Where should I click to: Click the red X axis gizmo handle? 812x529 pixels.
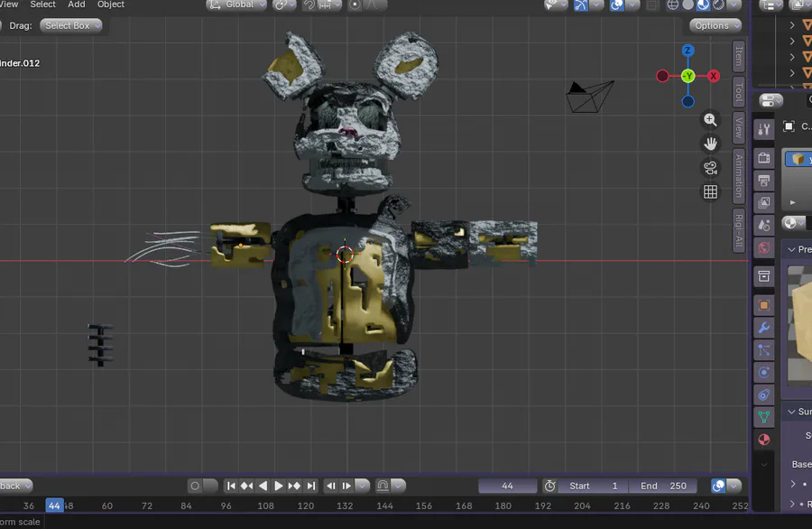(x=714, y=76)
